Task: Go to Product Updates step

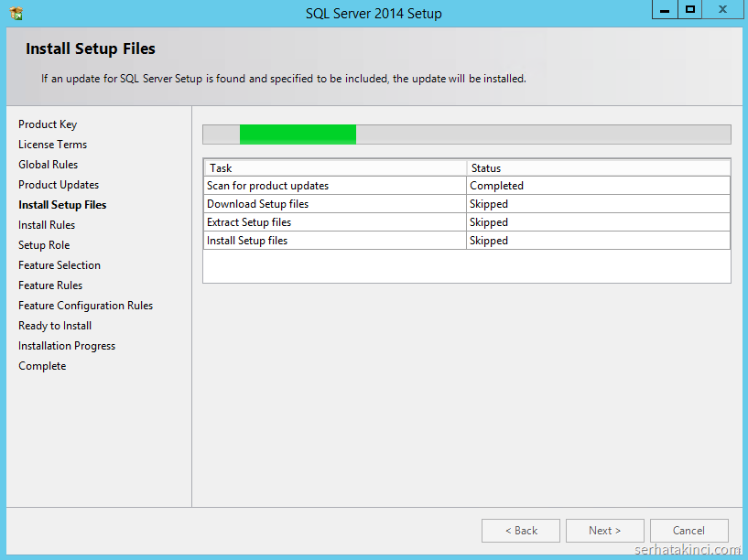Action: point(59,185)
